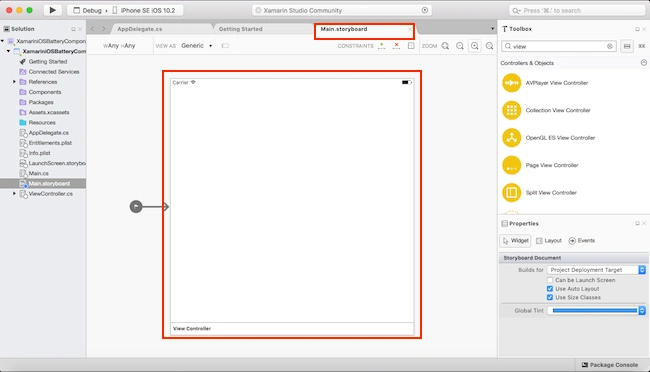Click the Split View Controller icon
650x372 pixels.
pos(512,192)
